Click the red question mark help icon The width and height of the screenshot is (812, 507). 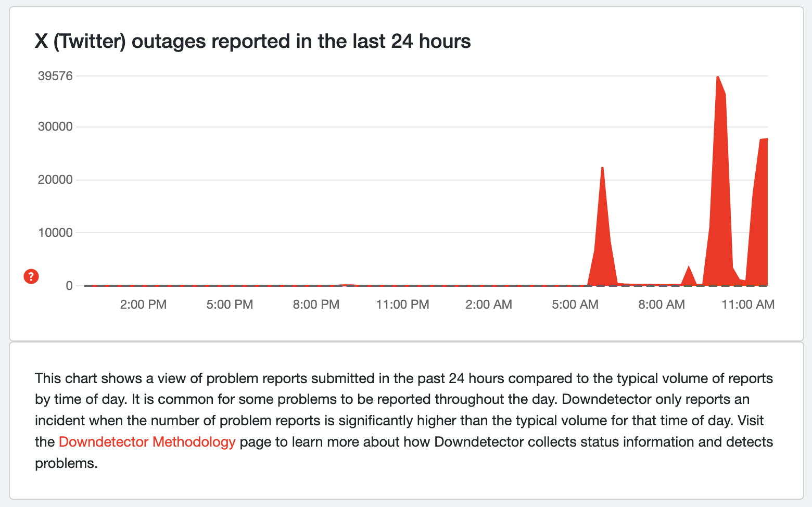tap(31, 276)
